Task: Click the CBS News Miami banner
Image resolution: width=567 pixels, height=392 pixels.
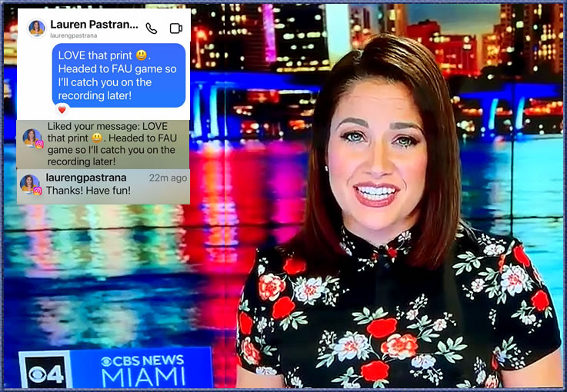Action: click(x=142, y=368)
